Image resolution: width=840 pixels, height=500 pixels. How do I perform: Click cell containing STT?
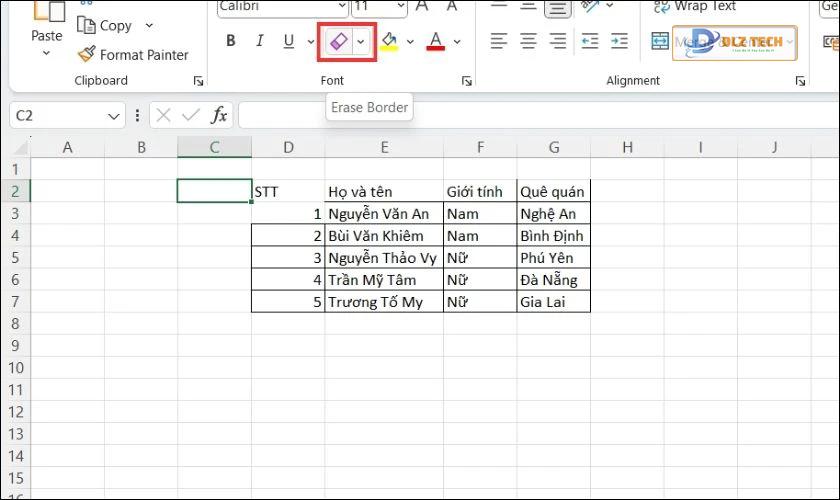click(x=288, y=191)
